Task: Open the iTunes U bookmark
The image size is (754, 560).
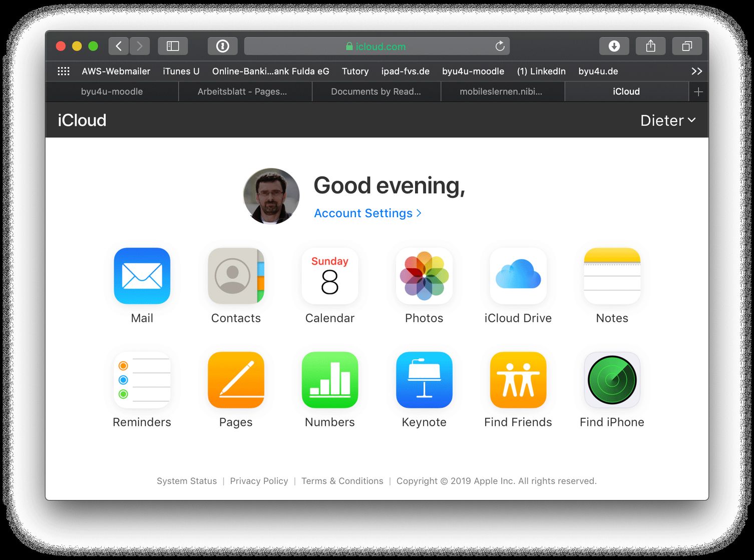Action: [181, 71]
